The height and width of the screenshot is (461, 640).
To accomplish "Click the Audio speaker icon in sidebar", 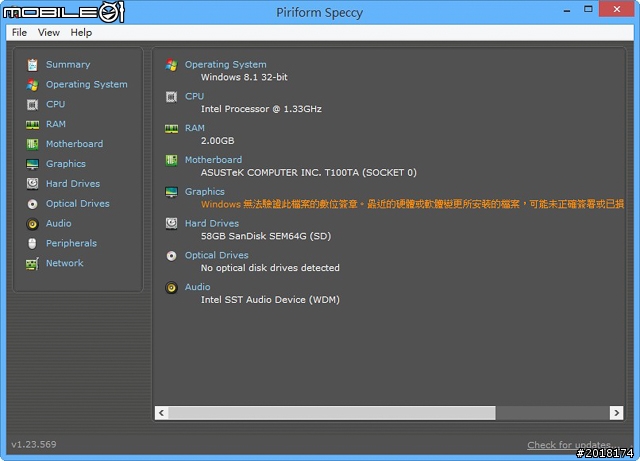I will (32, 224).
